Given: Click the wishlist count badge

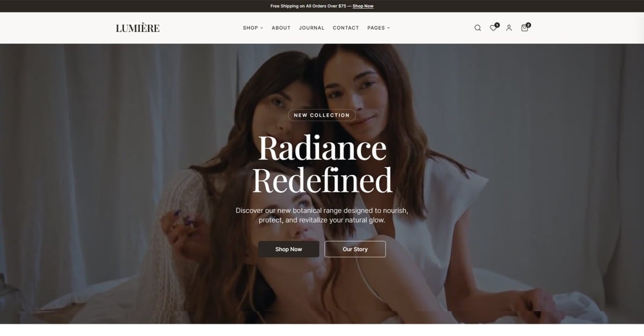Looking at the screenshot, I should pos(497,25).
